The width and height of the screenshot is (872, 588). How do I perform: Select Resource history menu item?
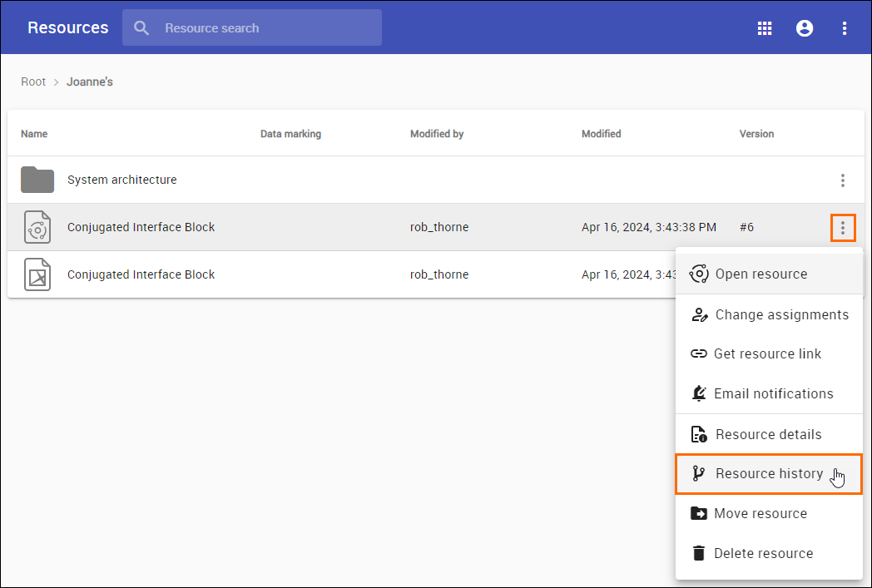click(768, 474)
